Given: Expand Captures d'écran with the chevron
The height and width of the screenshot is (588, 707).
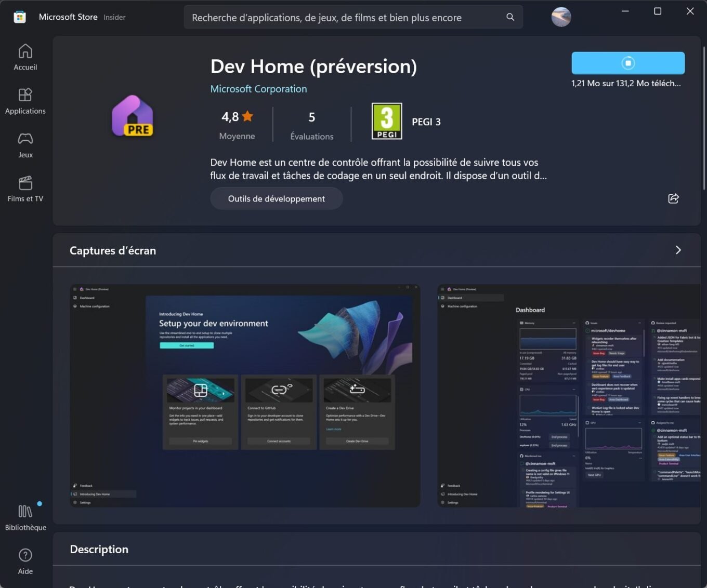Looking at the screenshot, I should tap(678, 250).
